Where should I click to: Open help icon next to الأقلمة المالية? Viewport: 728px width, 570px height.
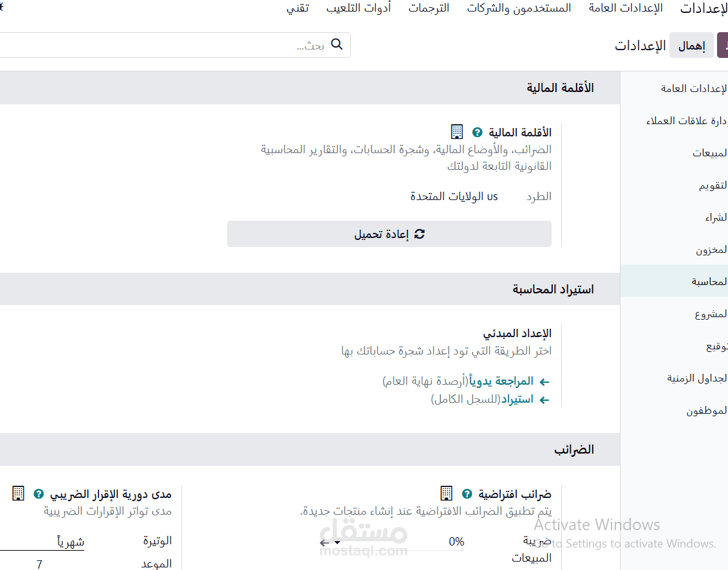pyautogui.click(x=477, y=133)
